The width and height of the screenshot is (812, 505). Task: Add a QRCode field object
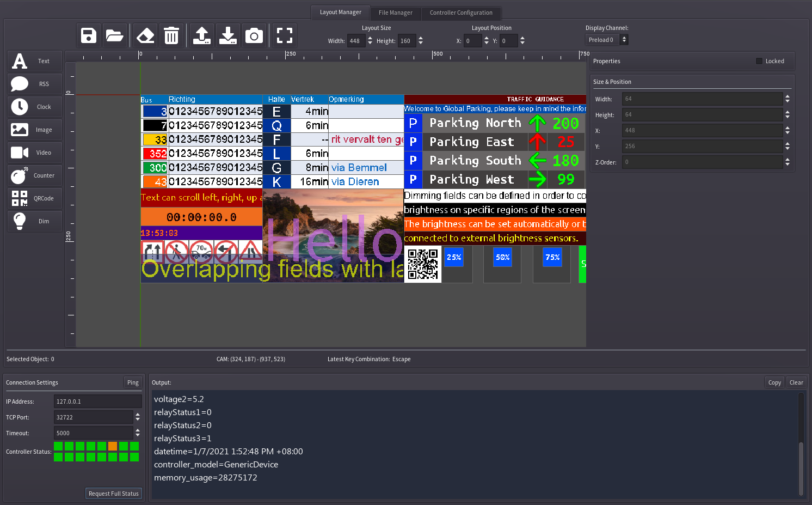click(35, 198)
